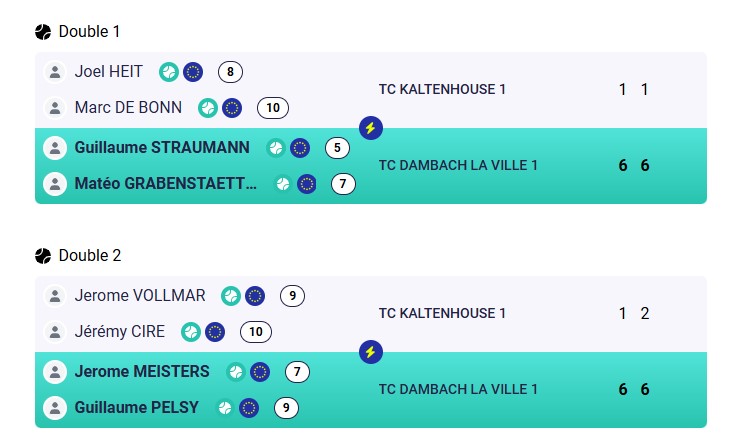Click Jerome MEISTERS' blue EU stars badge
Screen dimensions: 747x447
point(260,372)
